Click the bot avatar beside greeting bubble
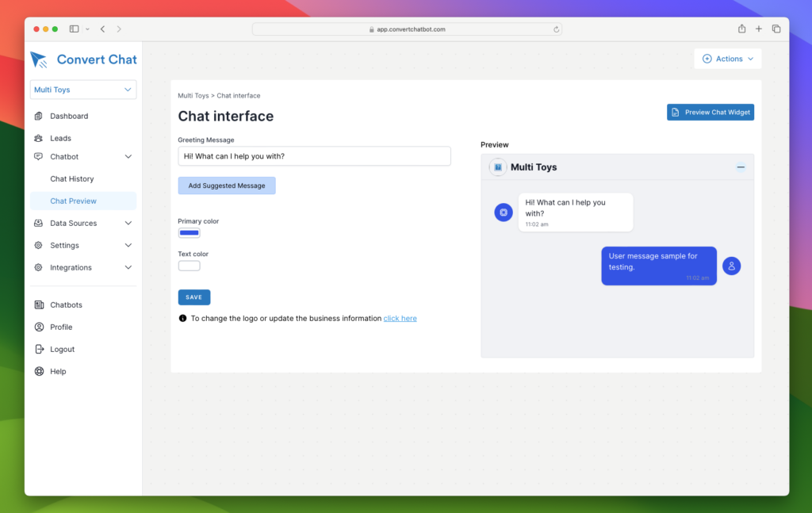The image size is (812, 513). 504,212
